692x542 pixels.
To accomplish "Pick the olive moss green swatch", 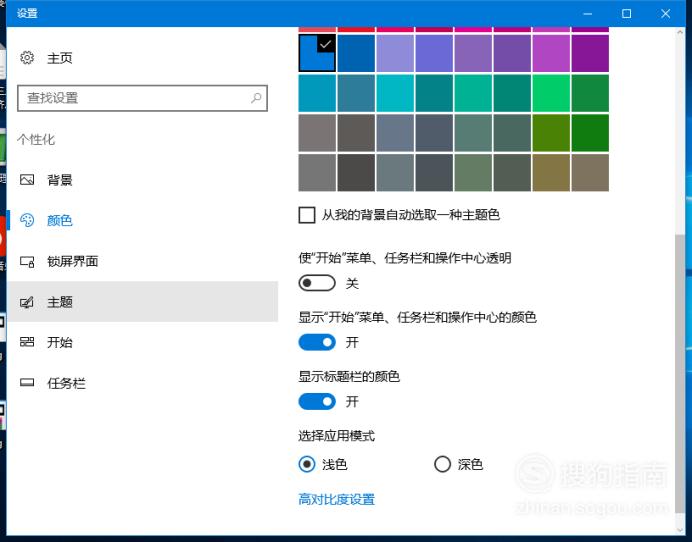I will (551, 133).
